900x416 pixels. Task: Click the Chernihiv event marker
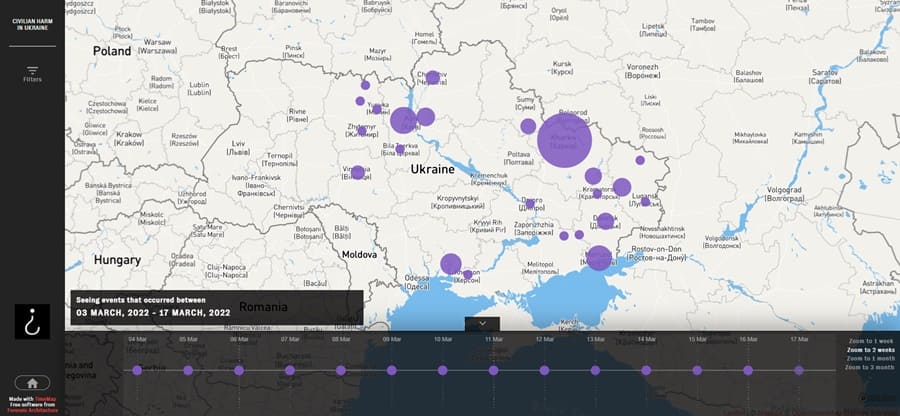click(433, 77)
